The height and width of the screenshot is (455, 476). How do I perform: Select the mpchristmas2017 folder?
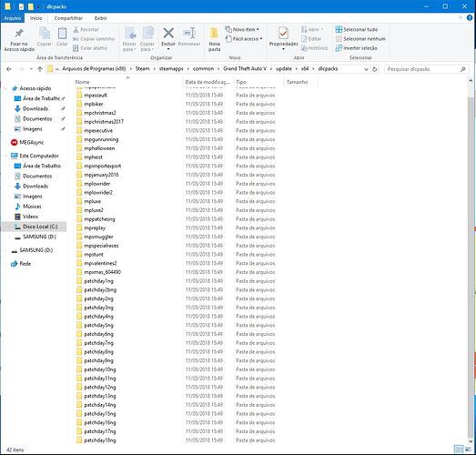click(x=104, y=122)
